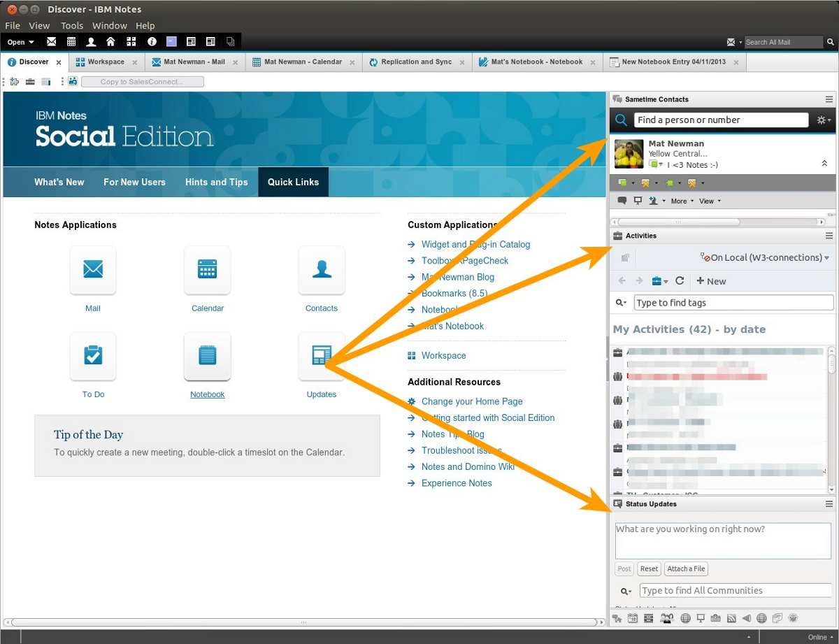Image resolution: width=839 pixels, height=644 pixels.
Task: Open the Mail application icon
Action: pos(93,270)
